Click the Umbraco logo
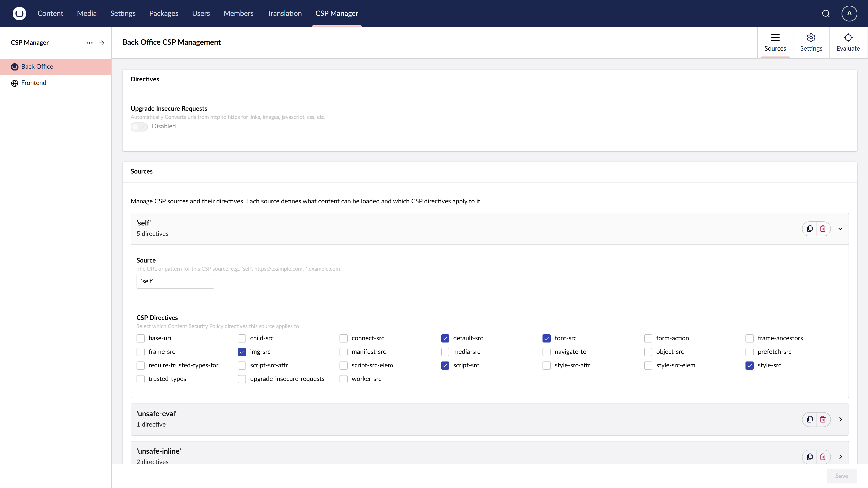Viewport: 868px width, 488px height. tap(19, 13)
